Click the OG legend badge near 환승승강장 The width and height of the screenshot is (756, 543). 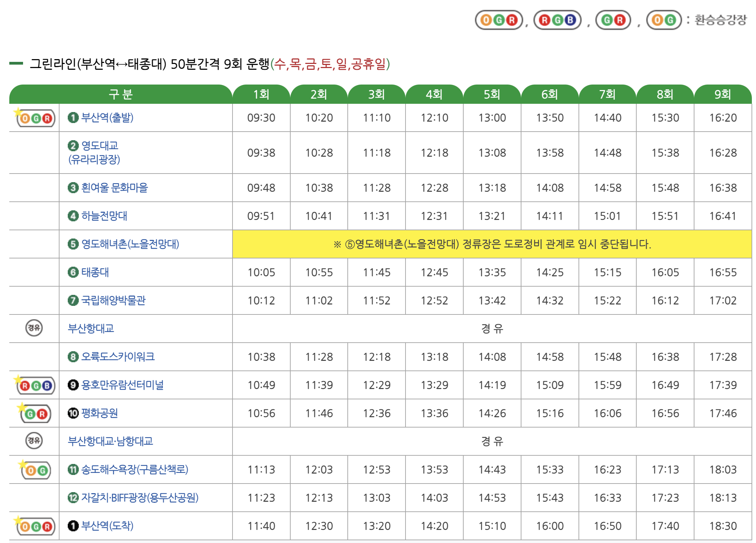click(x=664, y=20)
